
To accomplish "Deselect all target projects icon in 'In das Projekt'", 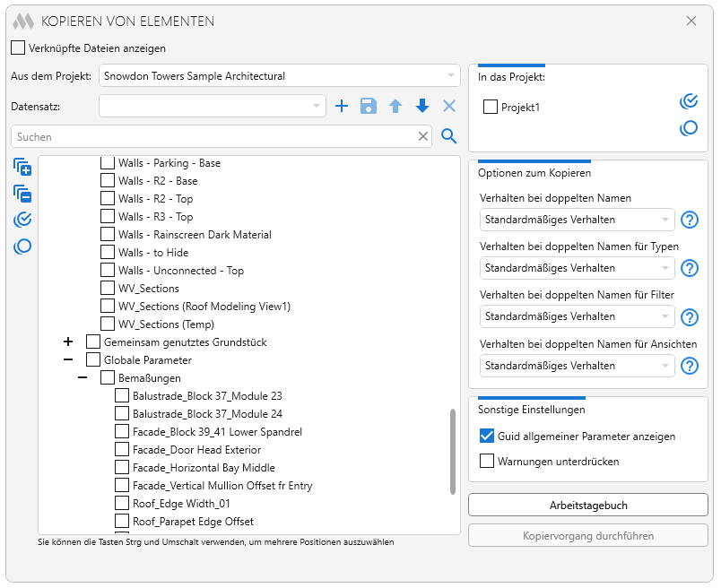I will (689, 128).
